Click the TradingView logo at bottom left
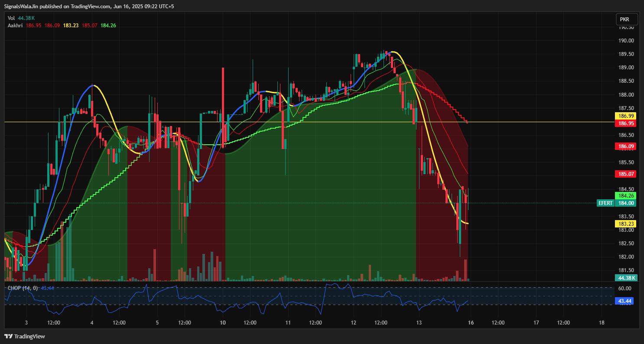 25,336
